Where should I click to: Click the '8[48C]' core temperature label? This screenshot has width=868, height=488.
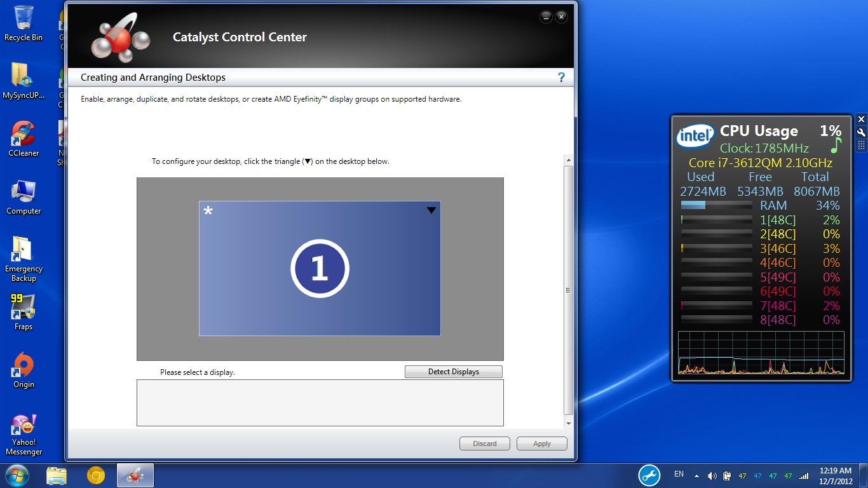(x=778, y=320)
